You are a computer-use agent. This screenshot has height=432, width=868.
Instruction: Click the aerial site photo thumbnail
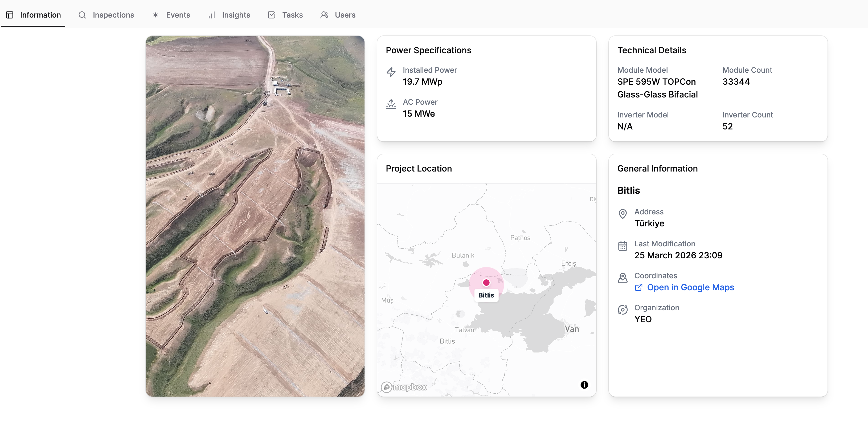pyautogui.click(x=255, y=216)
